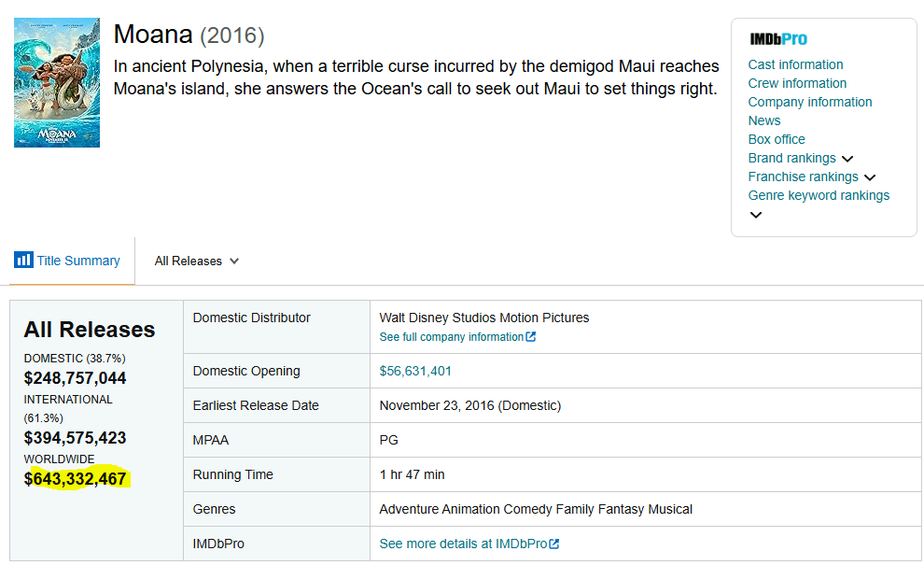Open the Crew information link
The width and height of the screenshot is (924, 565).
pyautogui.click(x=797, y=83)
